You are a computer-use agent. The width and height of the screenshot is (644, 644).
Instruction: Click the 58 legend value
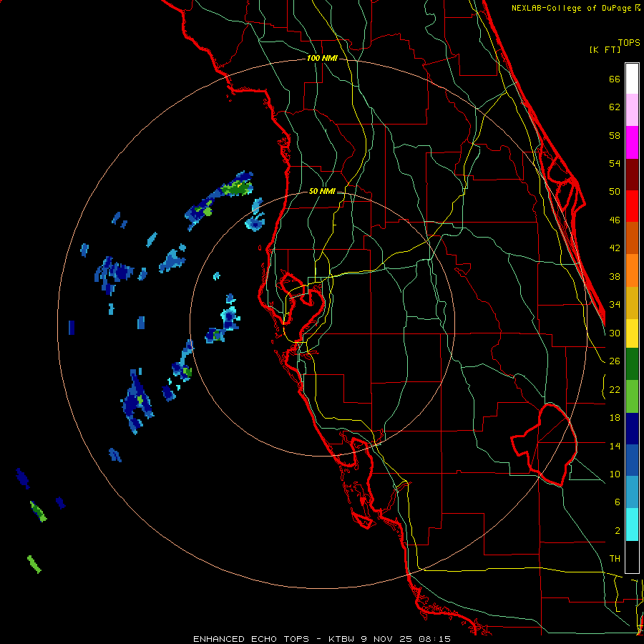[x=615, y=135]
